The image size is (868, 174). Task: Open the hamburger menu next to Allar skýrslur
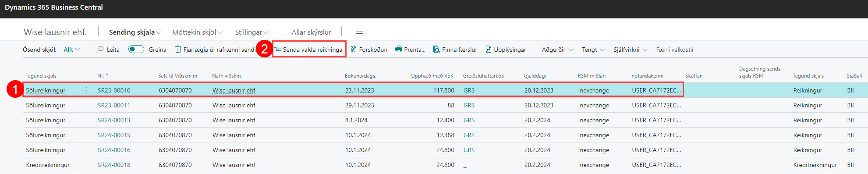(359, 32)
